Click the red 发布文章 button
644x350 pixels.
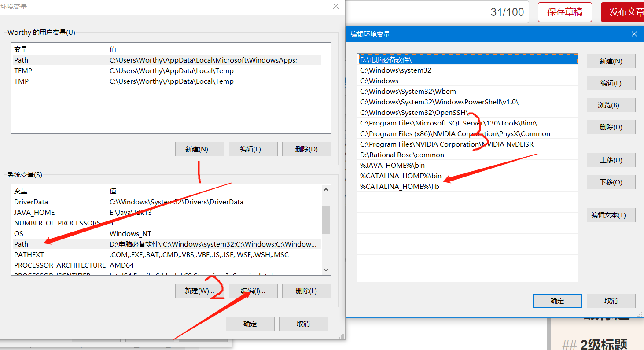(622, 12)
